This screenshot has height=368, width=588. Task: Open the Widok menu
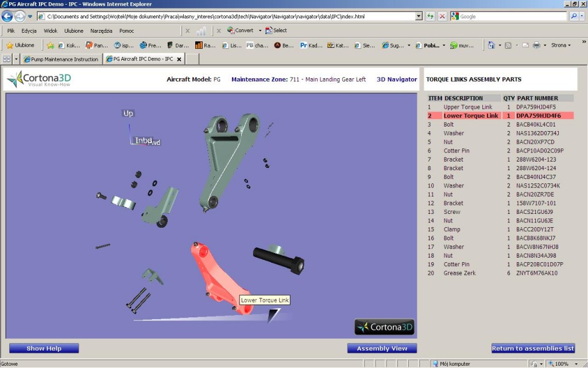[x=51, y=31]
